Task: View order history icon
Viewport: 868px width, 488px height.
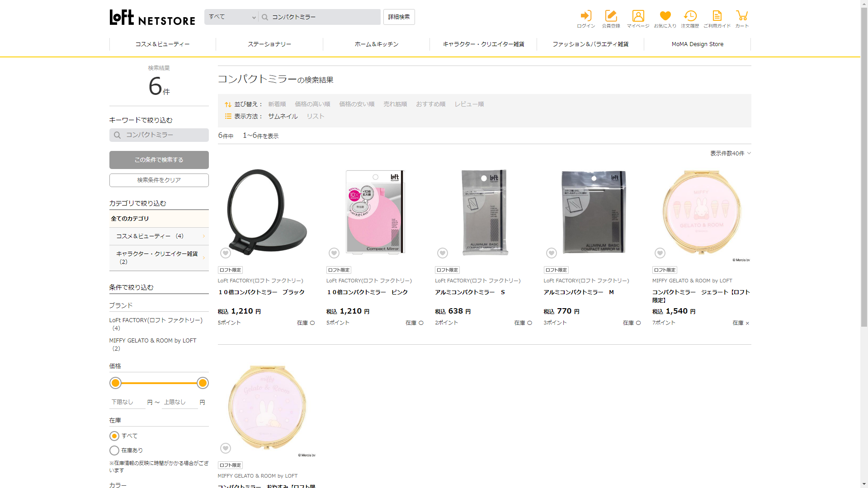Action: pos(690,19)
